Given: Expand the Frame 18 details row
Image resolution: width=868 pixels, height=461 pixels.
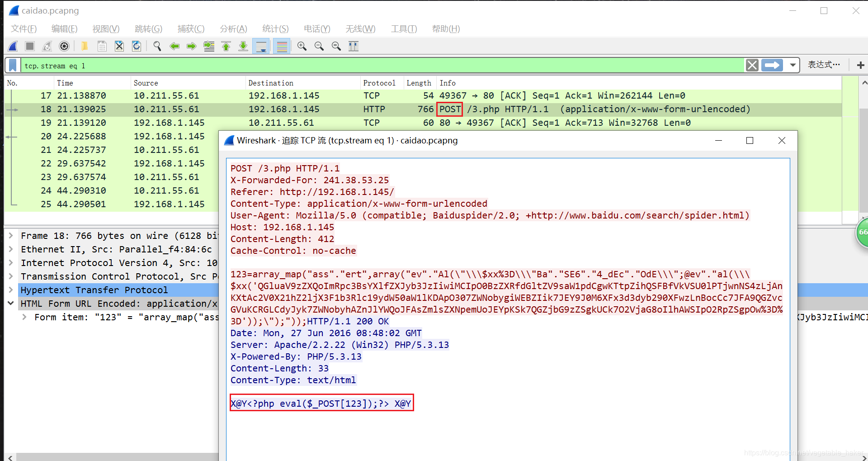Looking at the screenshot, I should coord(11,236).
